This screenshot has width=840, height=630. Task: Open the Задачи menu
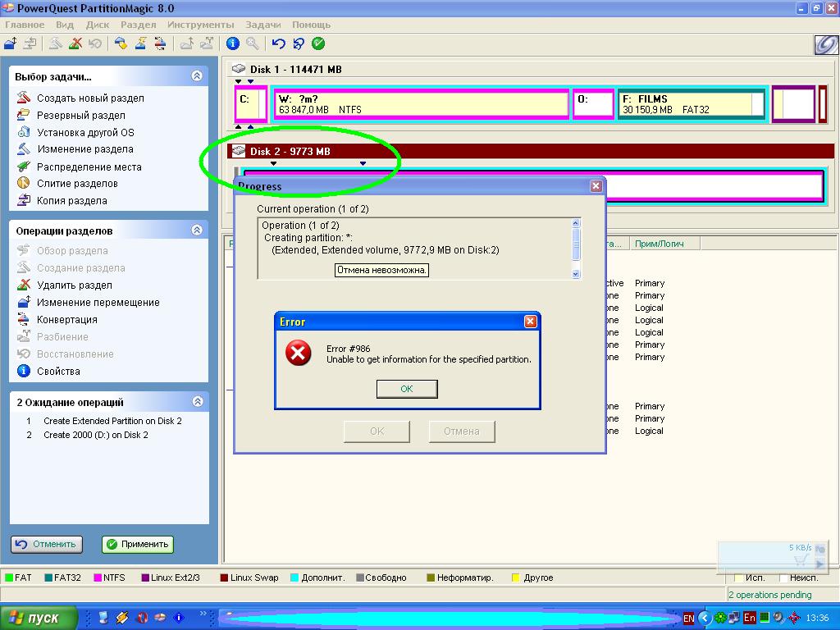point(263,25)
